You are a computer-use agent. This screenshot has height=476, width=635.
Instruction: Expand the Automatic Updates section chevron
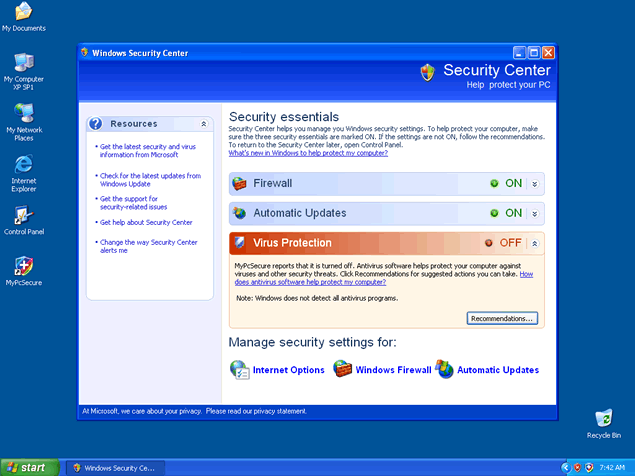(x=535, y=213)
